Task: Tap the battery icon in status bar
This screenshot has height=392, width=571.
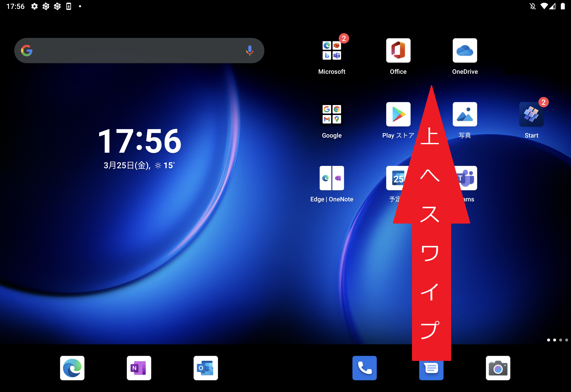Action: [x=563, y=6]
